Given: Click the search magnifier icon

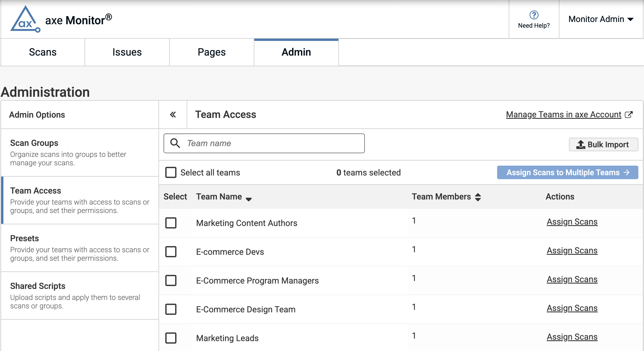Looking at the screenshot, I should 175,143.
